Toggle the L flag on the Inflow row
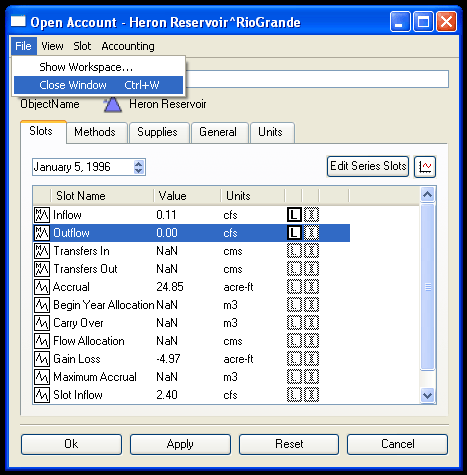The height and width of the screenshot is (475, 467). pyautogui.click(x=294, y=215)
